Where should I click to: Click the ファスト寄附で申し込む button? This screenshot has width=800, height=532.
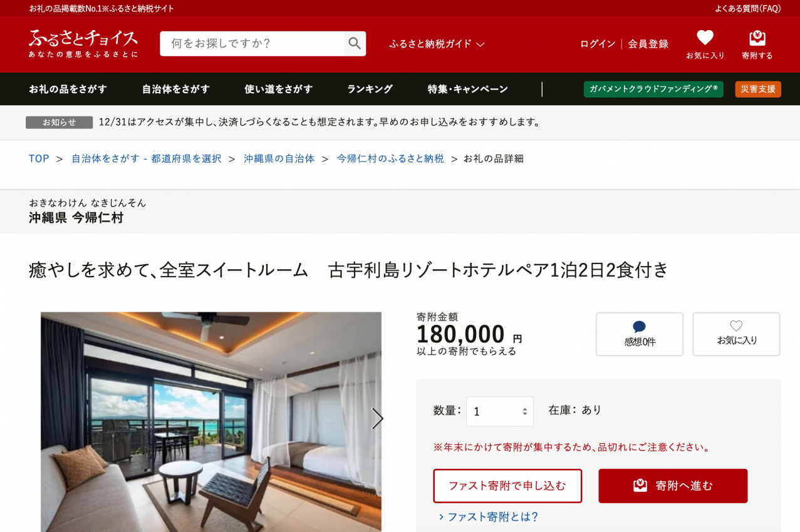click(507, 486)
